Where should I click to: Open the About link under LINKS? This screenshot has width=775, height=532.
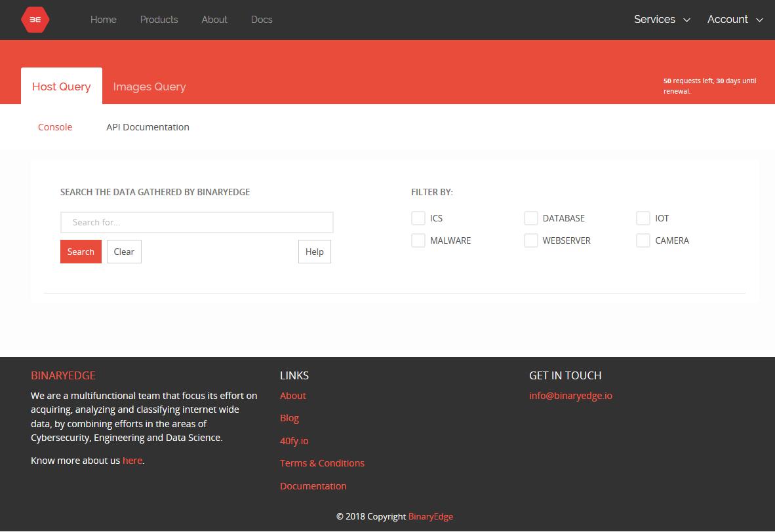[292, 396]
